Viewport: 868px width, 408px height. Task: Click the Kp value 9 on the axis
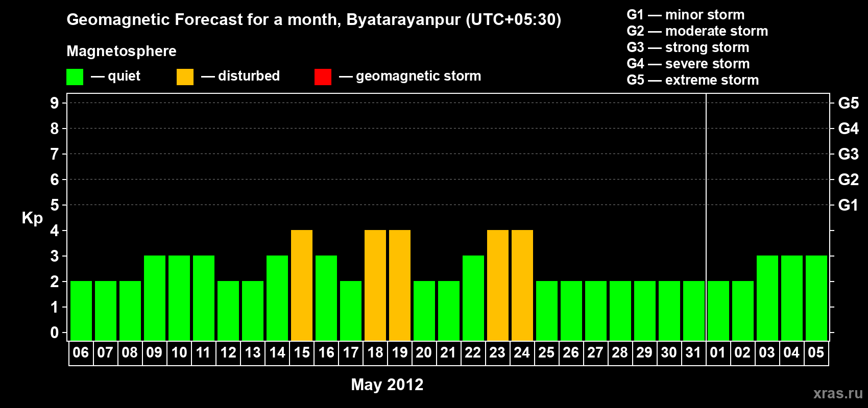click(x=55, y=103)
